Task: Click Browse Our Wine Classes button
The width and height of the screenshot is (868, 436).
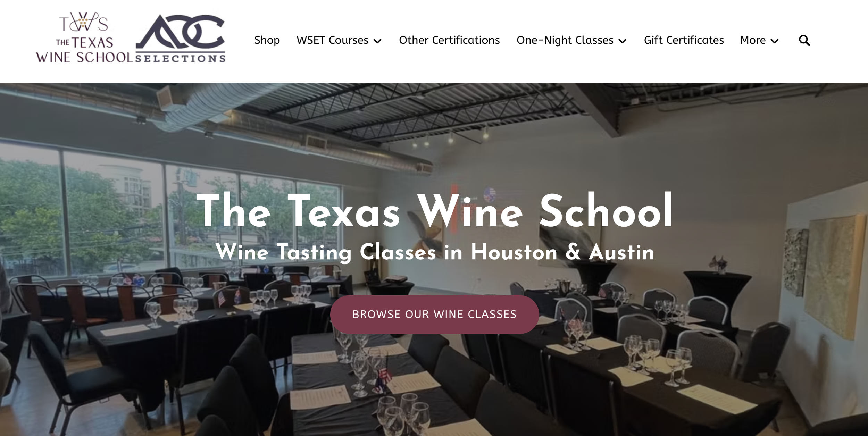Action: (434, 315)
